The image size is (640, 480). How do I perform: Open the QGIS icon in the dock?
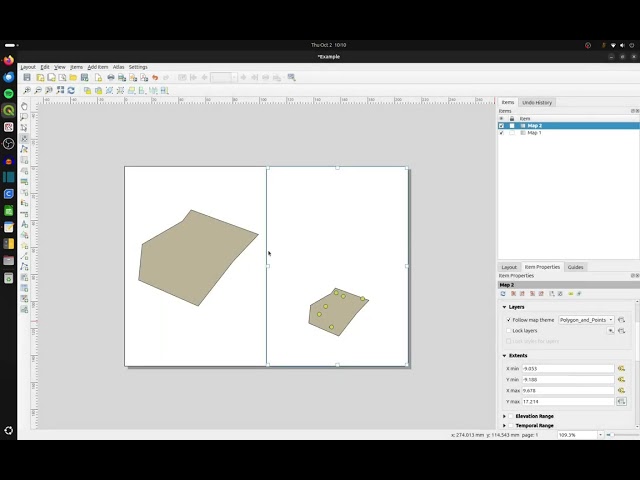click(x=9, y=110)
